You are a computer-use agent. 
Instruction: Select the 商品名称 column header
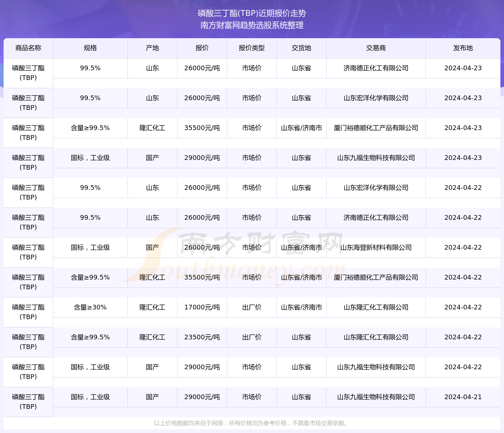pos(28,48)
